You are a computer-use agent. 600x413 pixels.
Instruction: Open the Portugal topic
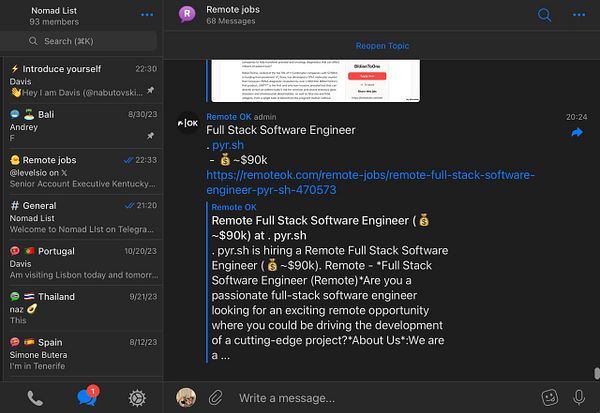click(83, 263)
